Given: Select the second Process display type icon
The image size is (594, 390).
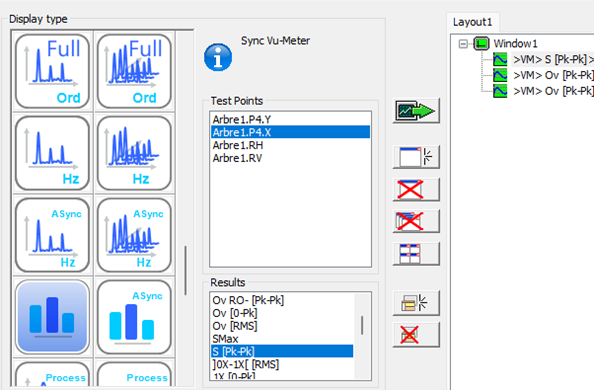Looking at the screenshot, I should coord(134,374).
